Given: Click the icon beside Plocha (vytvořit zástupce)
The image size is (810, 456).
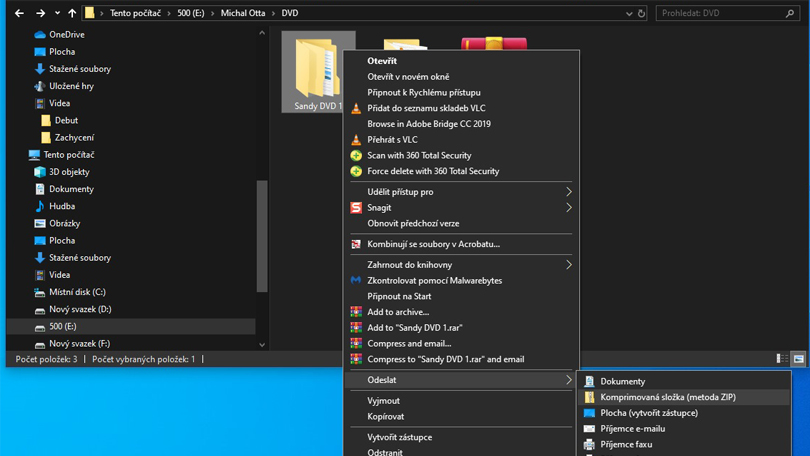Looking at the screenshot, I should click(589, 413).
